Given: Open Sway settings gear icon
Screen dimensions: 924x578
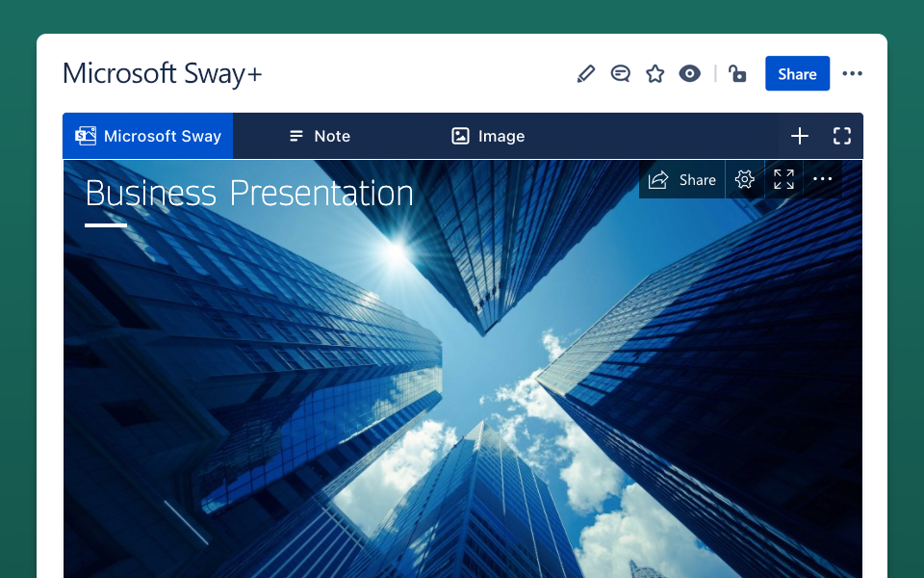Looking at the screenshot, I should coord(745,179).
